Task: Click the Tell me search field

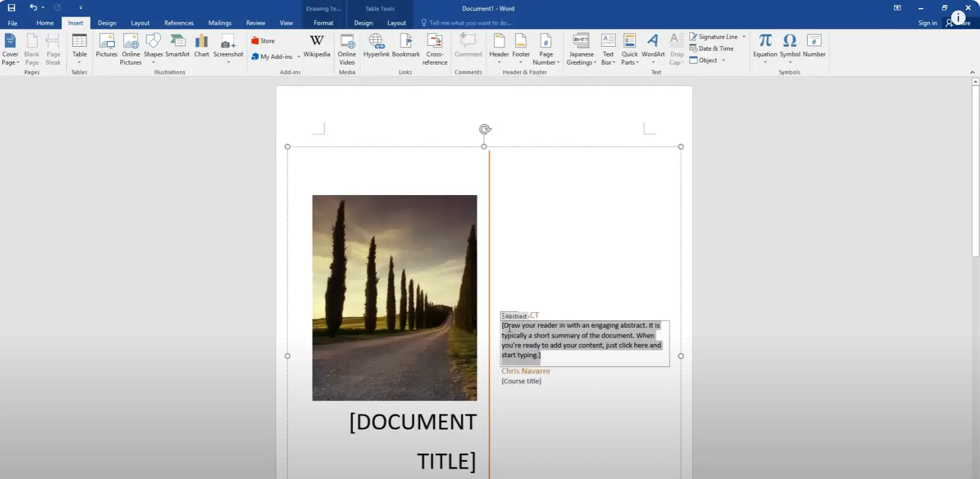Action: pyautogui.click(x=470, y=23)
